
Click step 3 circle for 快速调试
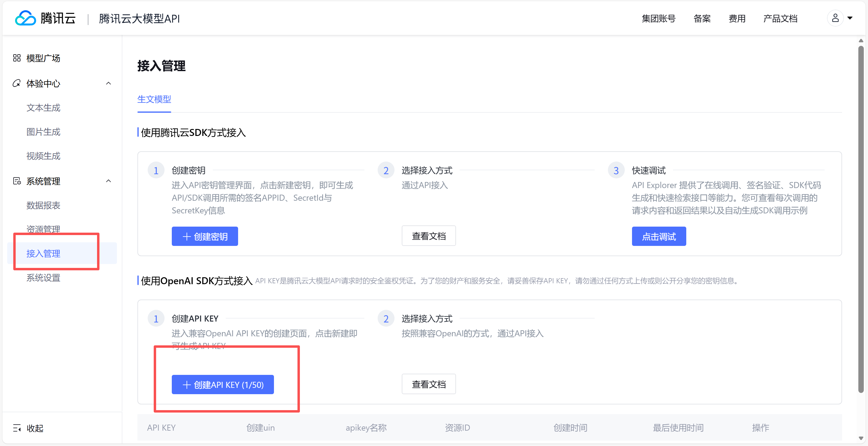tap(616, 171)
